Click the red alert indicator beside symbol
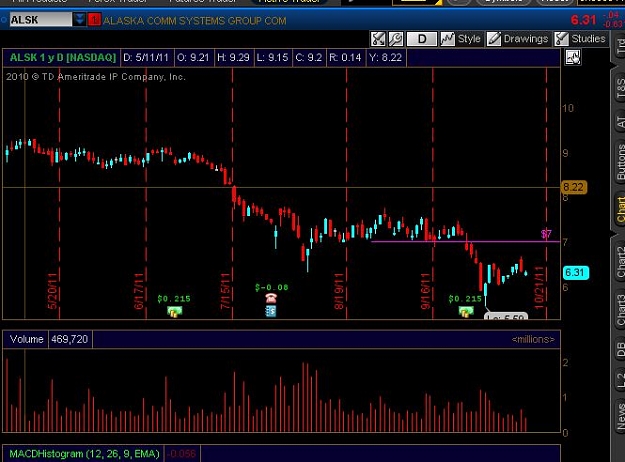This screenshot has width=625, height=462. click(94, 20)
